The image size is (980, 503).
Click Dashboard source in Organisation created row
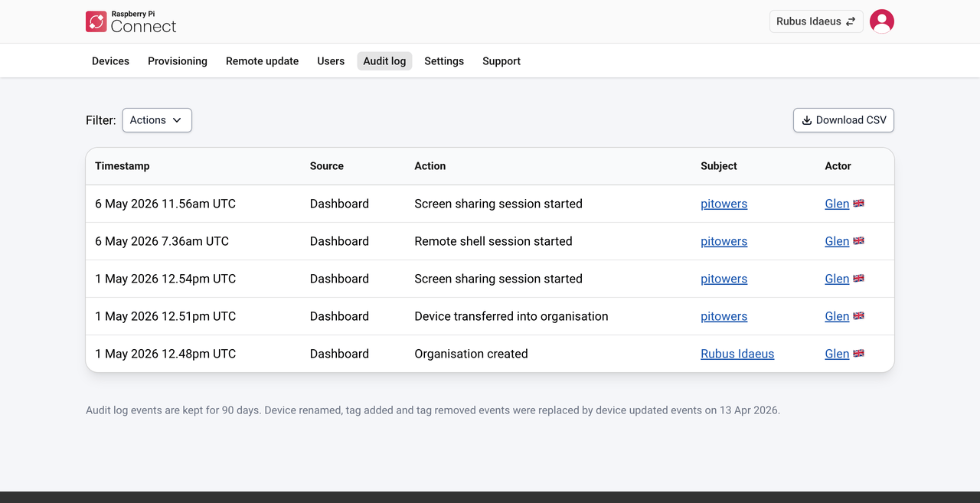coord(339,354)
